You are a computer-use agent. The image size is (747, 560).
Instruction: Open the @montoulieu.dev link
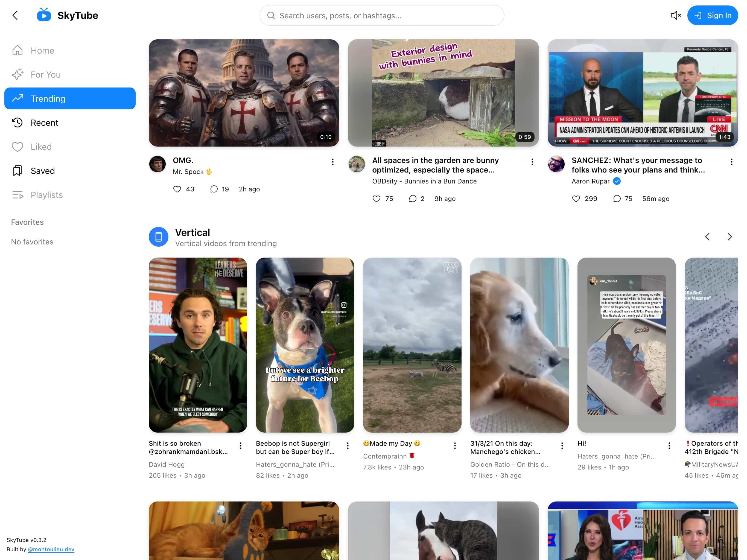tap(51, 549)
